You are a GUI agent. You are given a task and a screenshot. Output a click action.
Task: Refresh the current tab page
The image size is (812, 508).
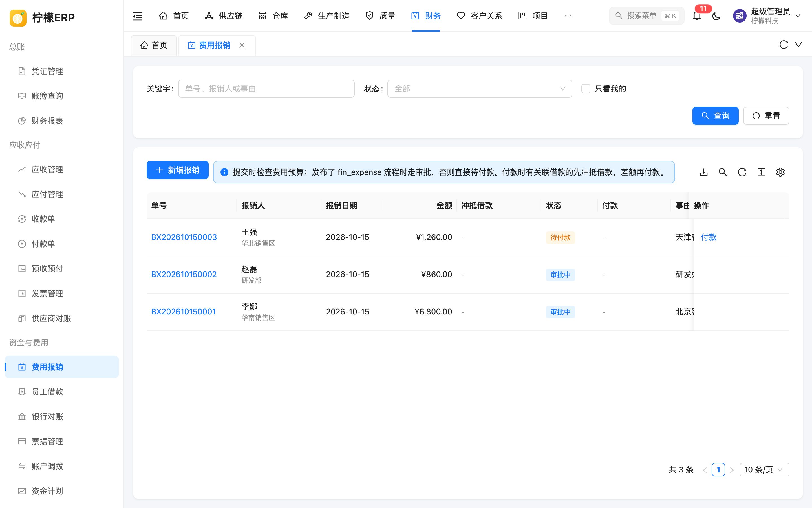point(784,45)
